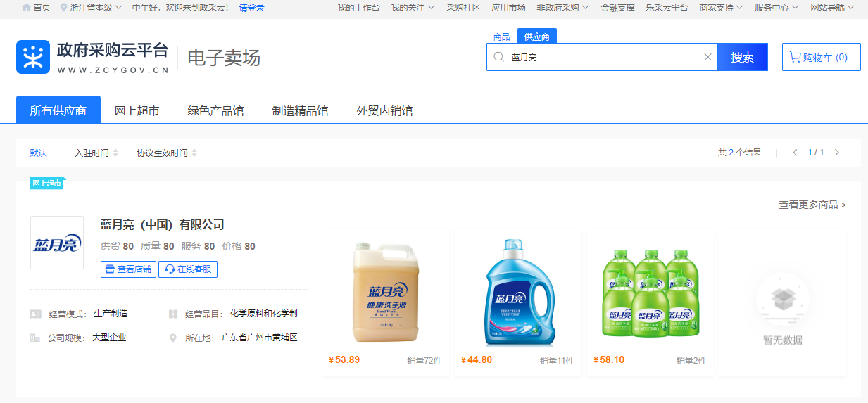Expand the 我的关注 dropdown
This screenshot has width=868, height=403.
pyautogui.click(x=430, y=8)
